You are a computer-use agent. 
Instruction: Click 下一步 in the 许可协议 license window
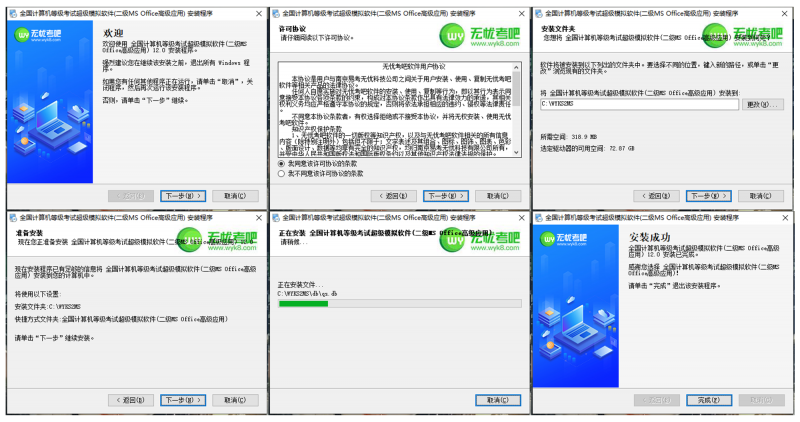[x=446, y=196]
